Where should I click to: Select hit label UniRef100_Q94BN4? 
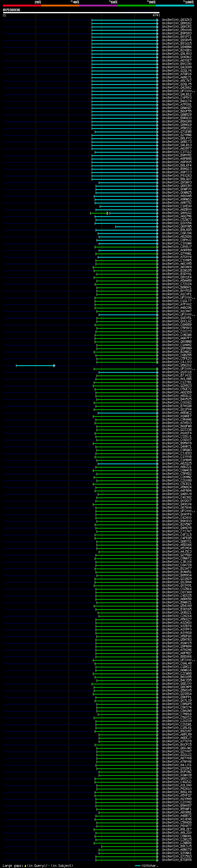[177, 47]
